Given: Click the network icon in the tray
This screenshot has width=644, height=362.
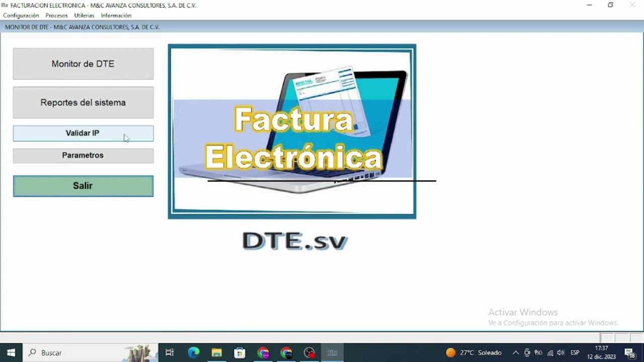Looking at the screenshot, I should 550,353.
